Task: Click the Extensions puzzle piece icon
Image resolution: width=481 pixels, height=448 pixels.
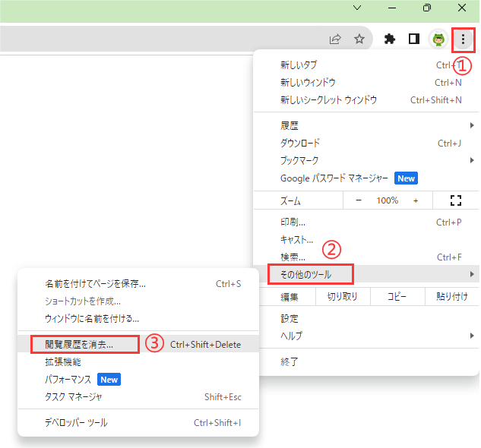Action: click(x=390, y=39)
